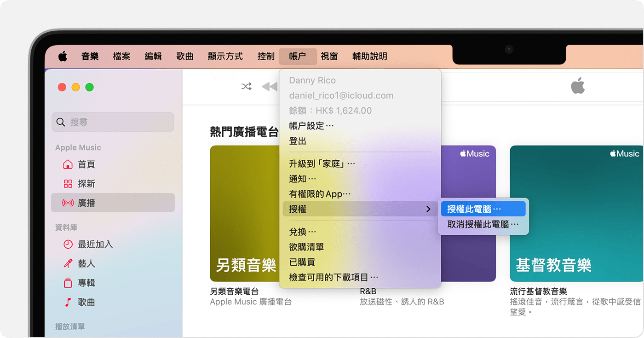The width and height of the screenshot is (644, 338).
Task: Open 最近加入 in the library
Action: [113, 245]
